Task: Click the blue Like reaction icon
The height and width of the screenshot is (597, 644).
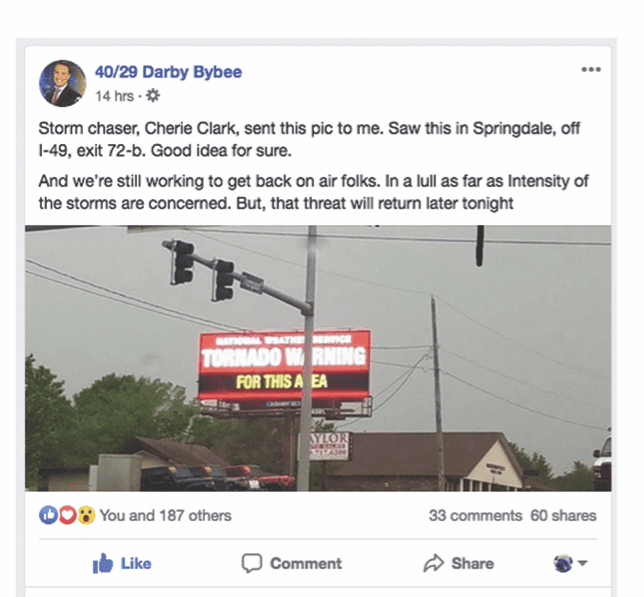Action: click(x=48, y=515)
